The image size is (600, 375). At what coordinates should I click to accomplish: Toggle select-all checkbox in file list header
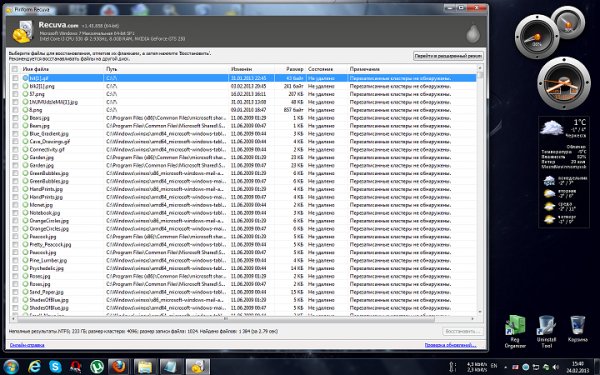tap(15, 69)
